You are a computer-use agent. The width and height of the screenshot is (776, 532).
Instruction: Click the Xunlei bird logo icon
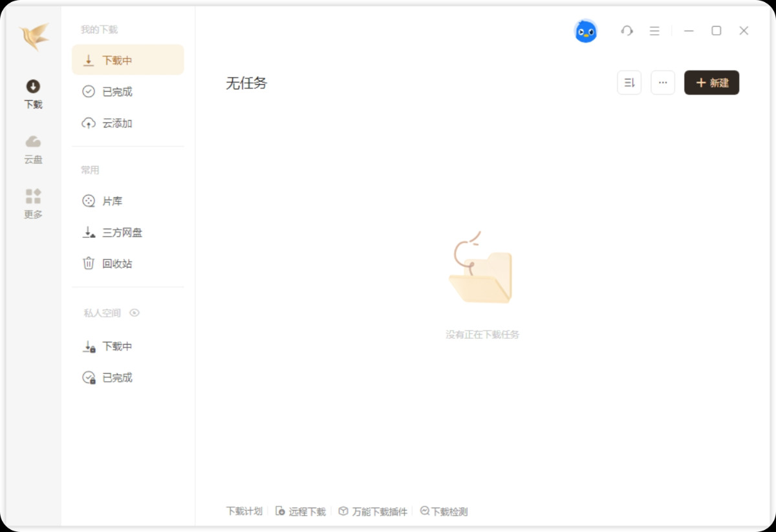tap(34, 37)
